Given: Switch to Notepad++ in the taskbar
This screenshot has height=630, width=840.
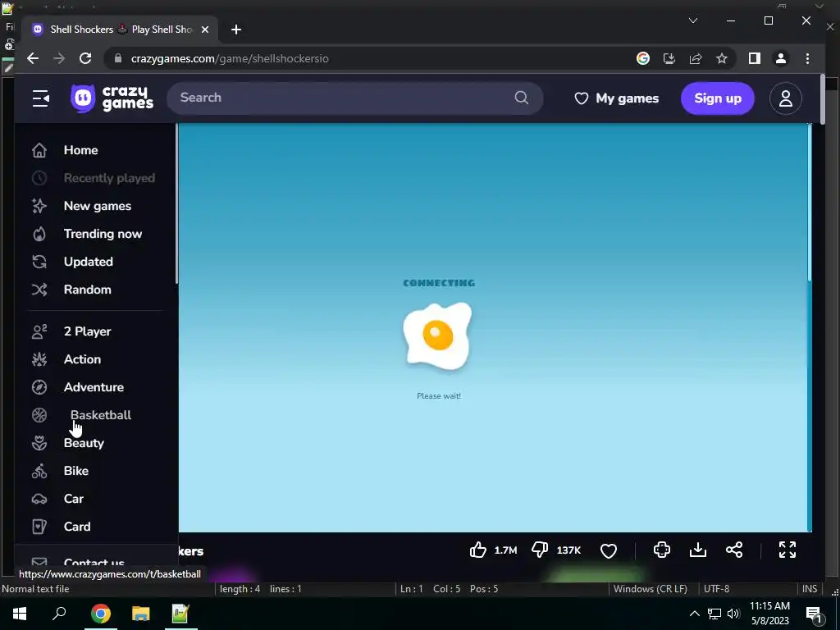Looking at the screenshot, I should [180, 614].
